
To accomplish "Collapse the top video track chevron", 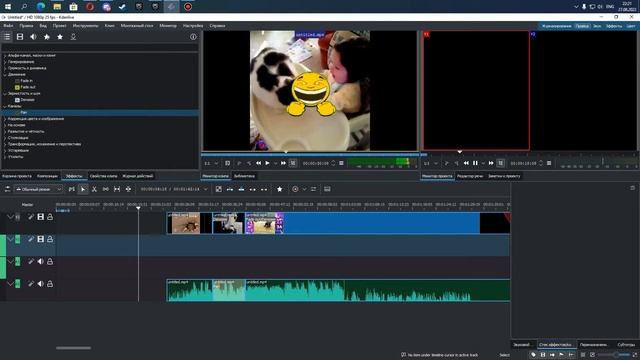I will (10, 217).
